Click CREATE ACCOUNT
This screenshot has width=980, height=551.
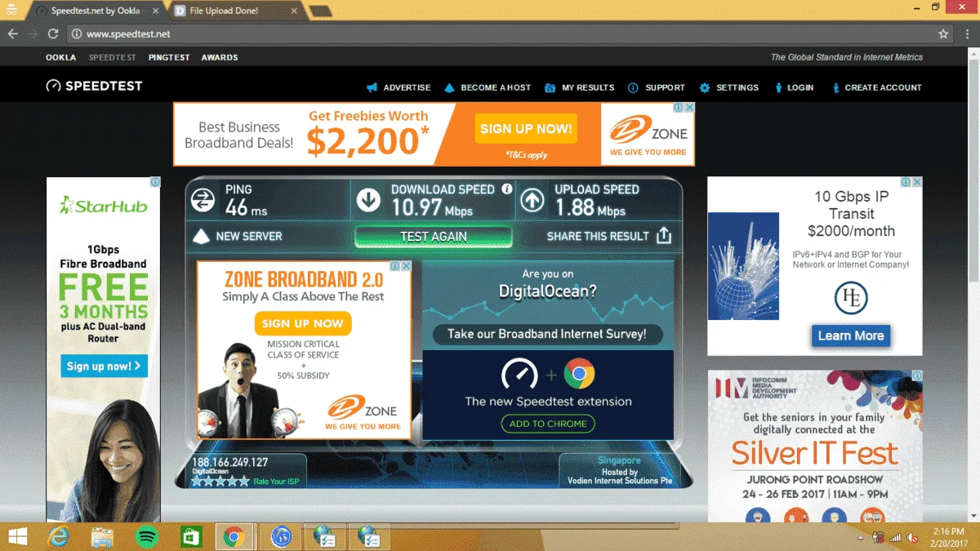[x=876, y=87]
